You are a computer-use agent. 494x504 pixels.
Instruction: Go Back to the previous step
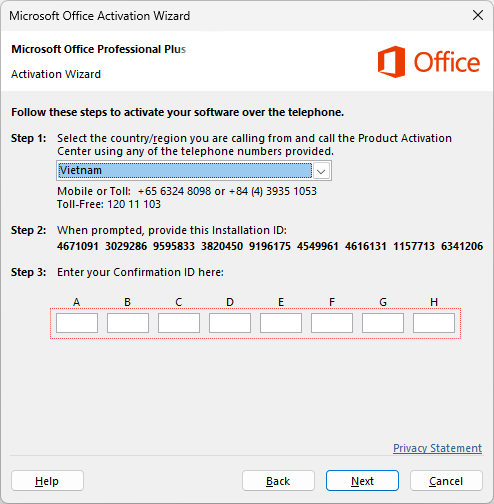click(278, 481)
